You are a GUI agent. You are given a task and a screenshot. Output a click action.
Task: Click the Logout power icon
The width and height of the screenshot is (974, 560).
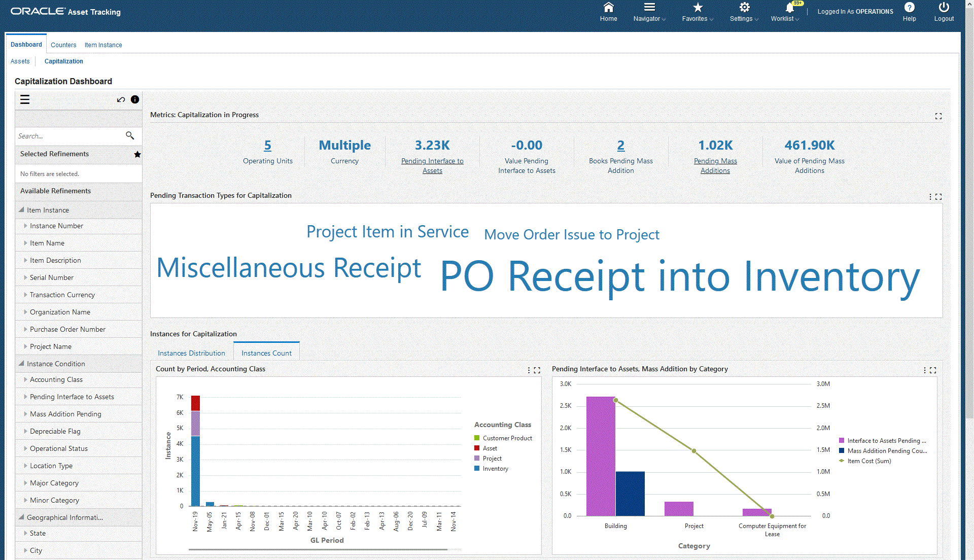(944, 8)
